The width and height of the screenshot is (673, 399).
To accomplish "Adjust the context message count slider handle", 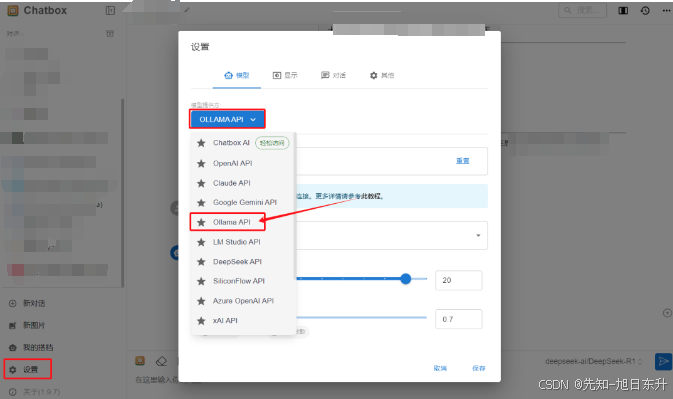I will click(406, 279).
